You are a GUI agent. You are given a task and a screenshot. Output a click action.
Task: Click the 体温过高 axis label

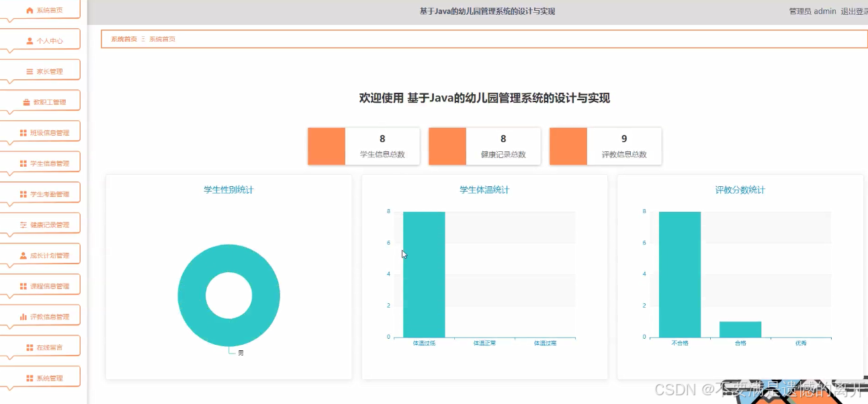click(x=545, y=343)
